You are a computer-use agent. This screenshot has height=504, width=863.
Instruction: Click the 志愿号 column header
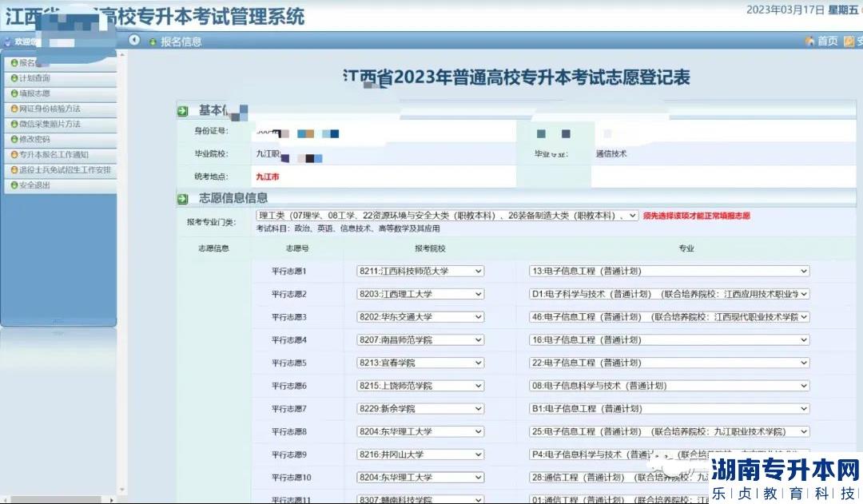click(297, 248)
